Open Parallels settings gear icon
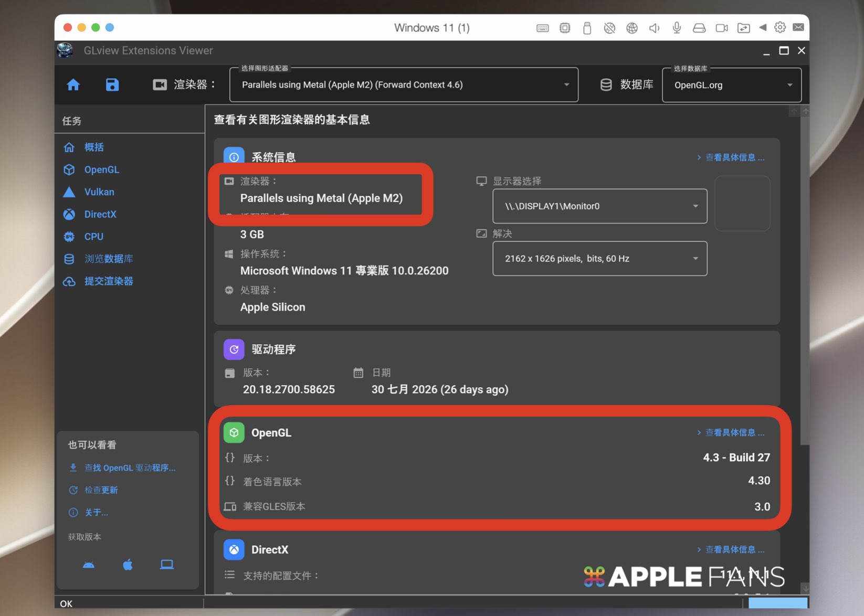The image size is (864, 616). pos(780,27)
